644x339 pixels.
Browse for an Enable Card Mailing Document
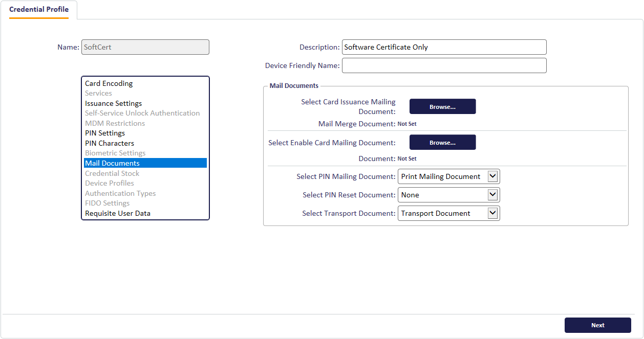click(x=442, y=142)
